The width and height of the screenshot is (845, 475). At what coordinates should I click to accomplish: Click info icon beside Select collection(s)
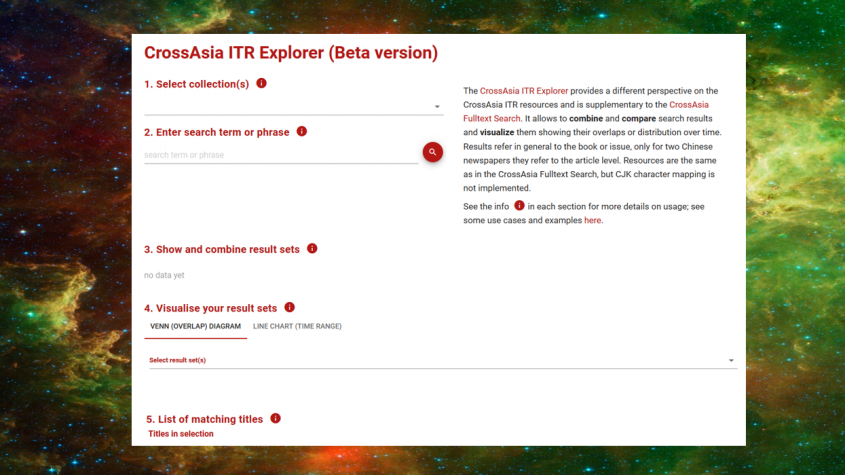click(x=261, y=84)
